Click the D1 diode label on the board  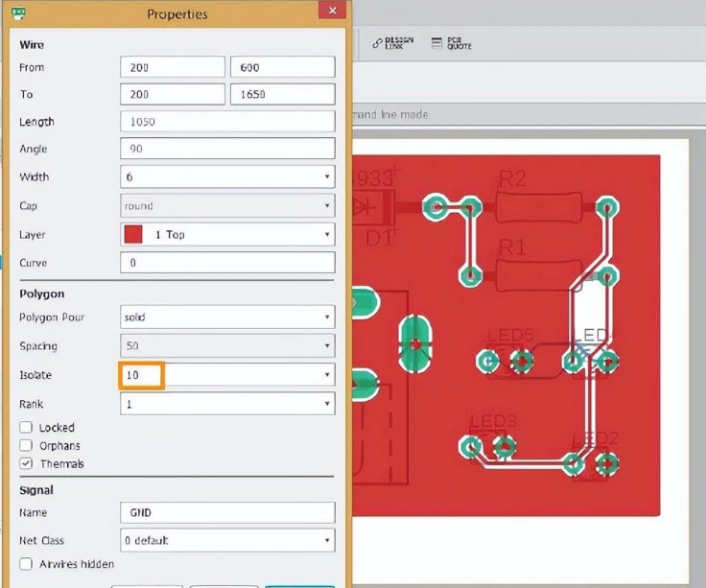pyautogui.click(x=380, y=238)
